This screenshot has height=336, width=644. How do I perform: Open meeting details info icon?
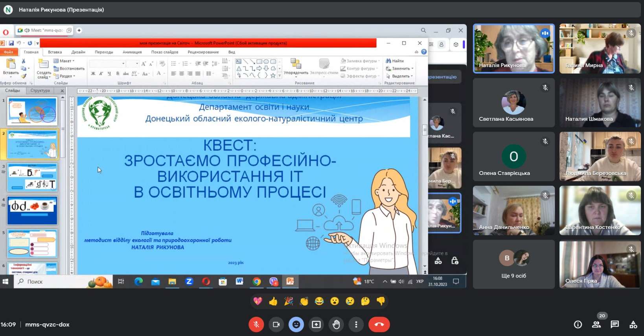[578, 325]
